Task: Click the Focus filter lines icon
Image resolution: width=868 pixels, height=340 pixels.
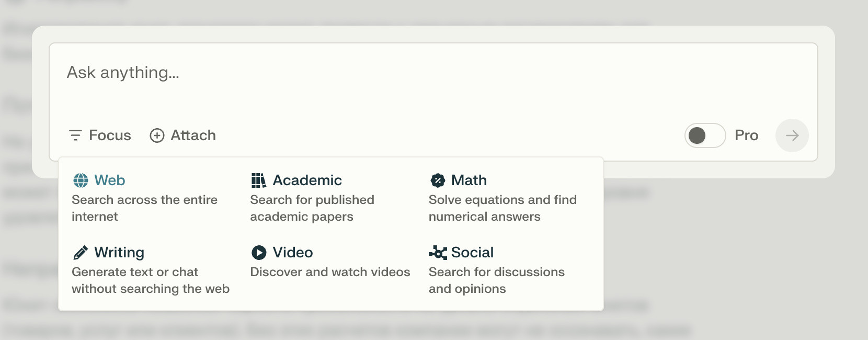Action: pos(75,135)
